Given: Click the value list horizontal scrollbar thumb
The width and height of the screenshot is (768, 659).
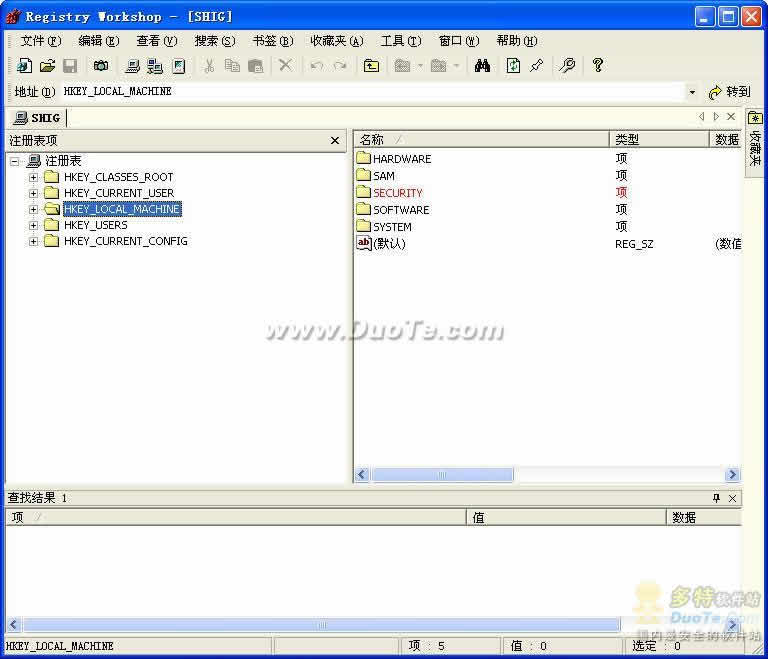Looking at the screenshot, I should [x=442, y=474].
